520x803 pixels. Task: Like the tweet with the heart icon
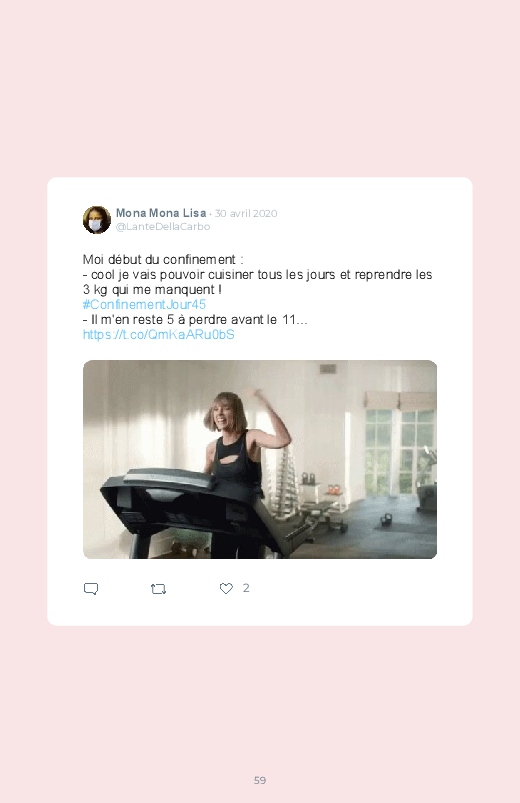pos(226,588)
